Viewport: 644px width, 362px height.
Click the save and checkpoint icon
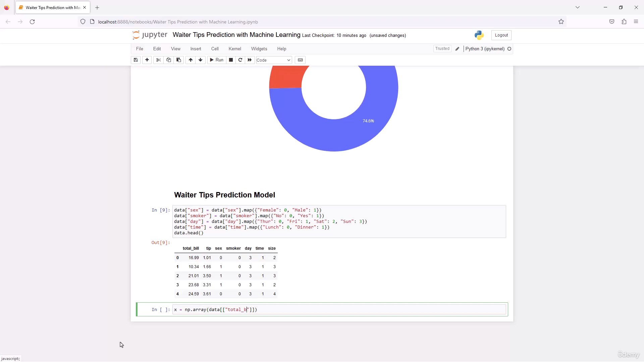click(136, 60)
